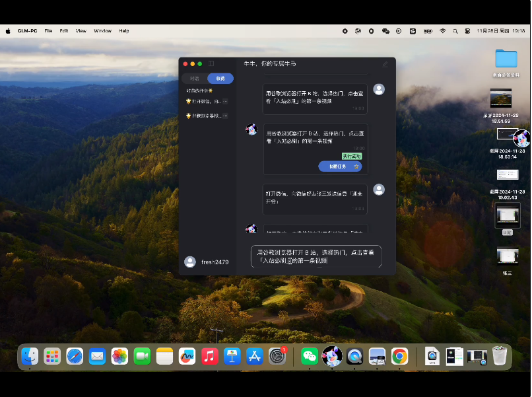Open the Edit menu
Image resolution: width=532 pixels, height=397 pixels.
tap(64, 31)
